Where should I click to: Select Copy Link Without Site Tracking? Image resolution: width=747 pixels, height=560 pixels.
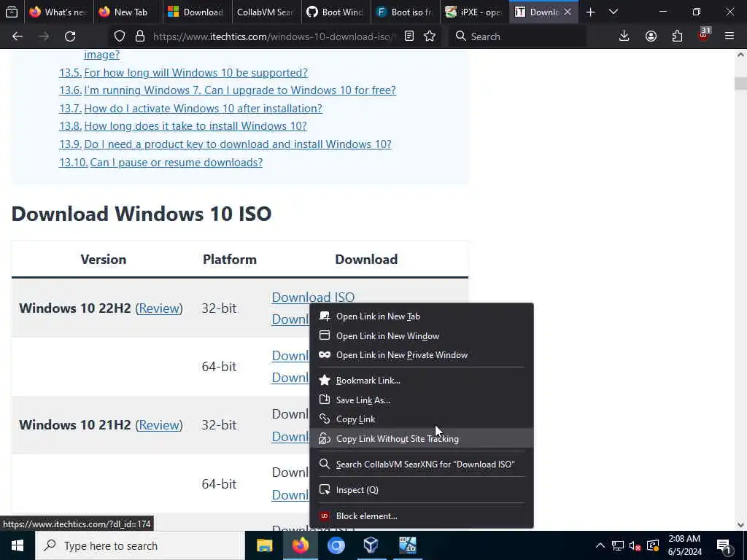coord(422,438)
